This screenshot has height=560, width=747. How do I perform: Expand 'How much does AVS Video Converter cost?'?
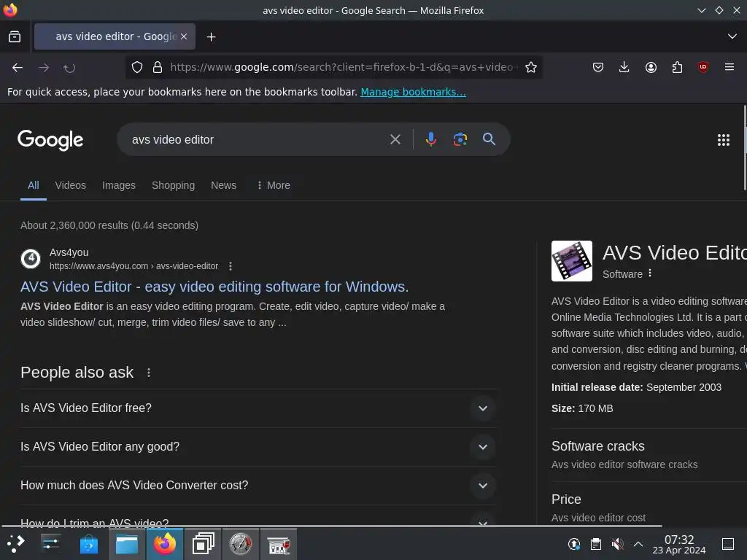258,485
